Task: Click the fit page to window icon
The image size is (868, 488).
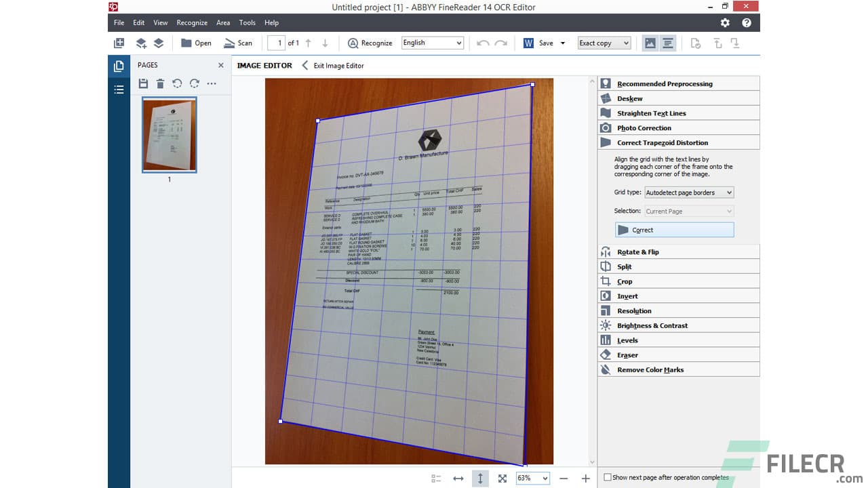Action: pyautogui.click(x=502, y=478)
